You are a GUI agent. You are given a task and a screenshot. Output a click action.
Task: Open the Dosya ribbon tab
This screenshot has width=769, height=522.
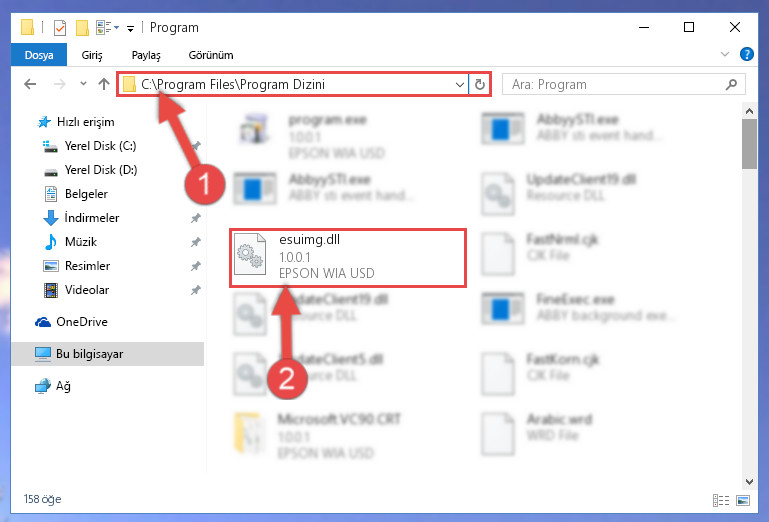pos(39,55)
